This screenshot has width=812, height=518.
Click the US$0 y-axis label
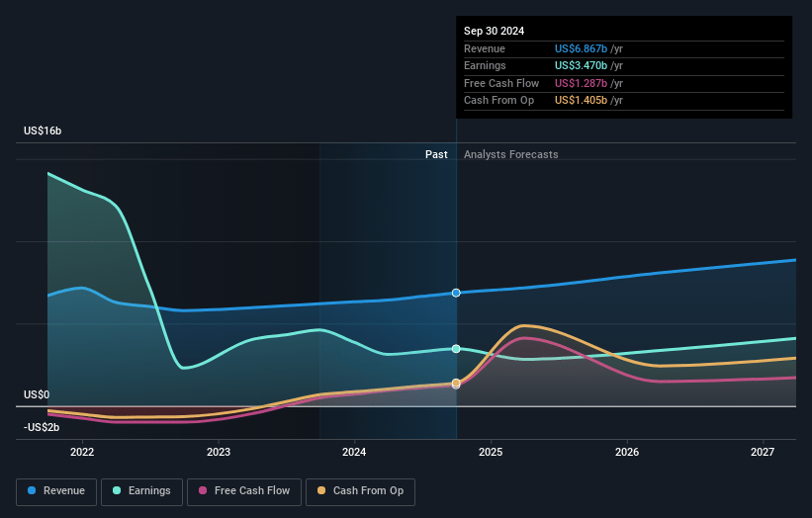pos(37,394)
